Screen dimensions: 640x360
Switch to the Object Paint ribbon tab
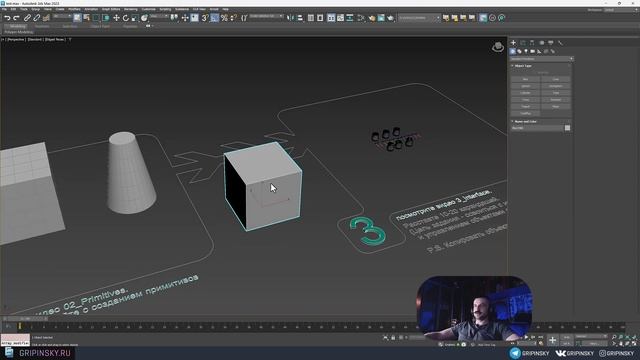tap(100, 27)
